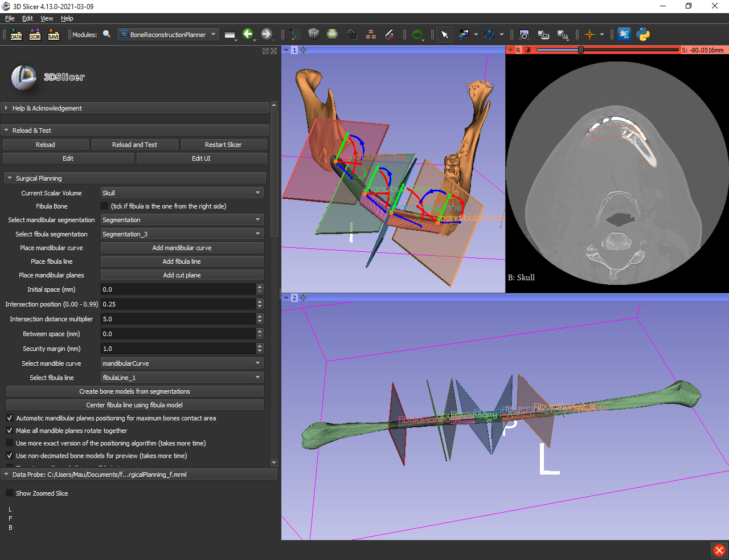Click the Security margin value field
Screen dimensions: 729x560
(x=178, y=349)
